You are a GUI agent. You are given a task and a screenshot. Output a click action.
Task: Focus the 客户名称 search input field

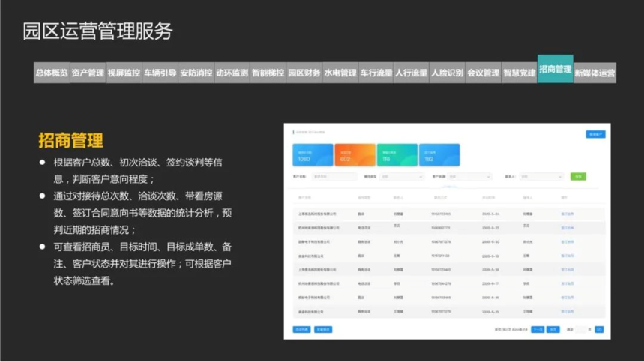pos(334,176)
